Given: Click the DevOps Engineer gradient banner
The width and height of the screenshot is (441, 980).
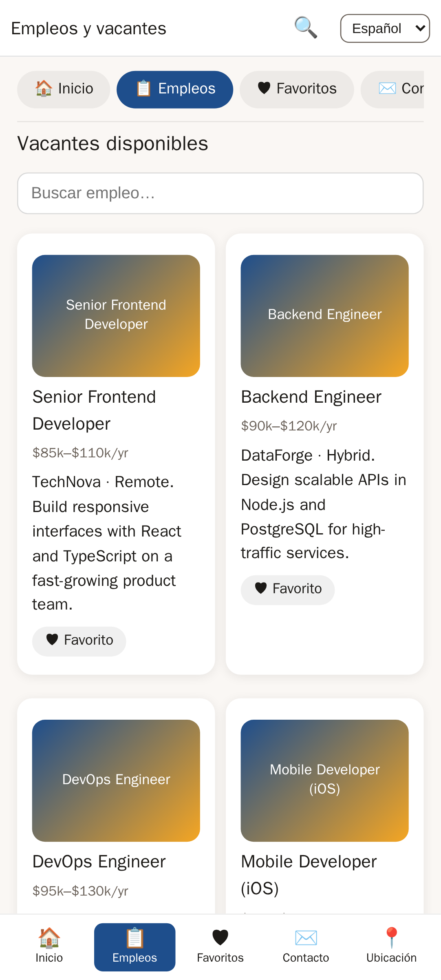Looking at the screenshot, I should tap(116, 780).
